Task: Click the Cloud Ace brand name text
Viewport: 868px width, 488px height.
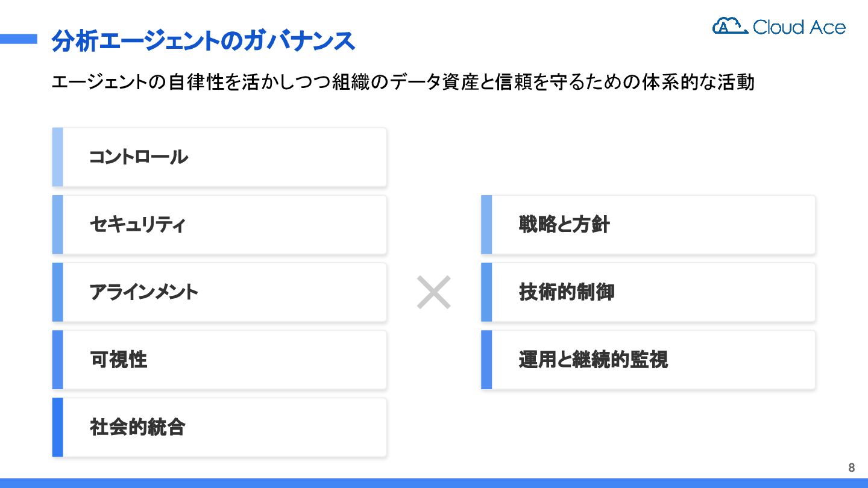Action: coord(799,27)
